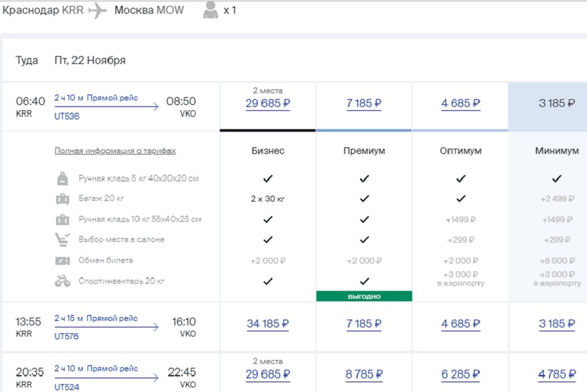Click the sports equipment bicycle icon
The image size is (587, 392).
(x=63, y=281)
